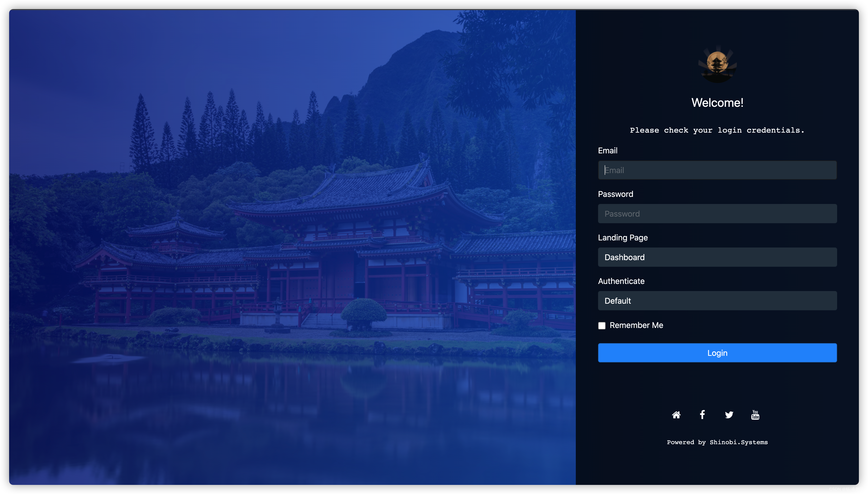Image resolution: width=868 pixels, height=494 pixels.
Task: Click the Email field label
Action: [x=607, y=151]
